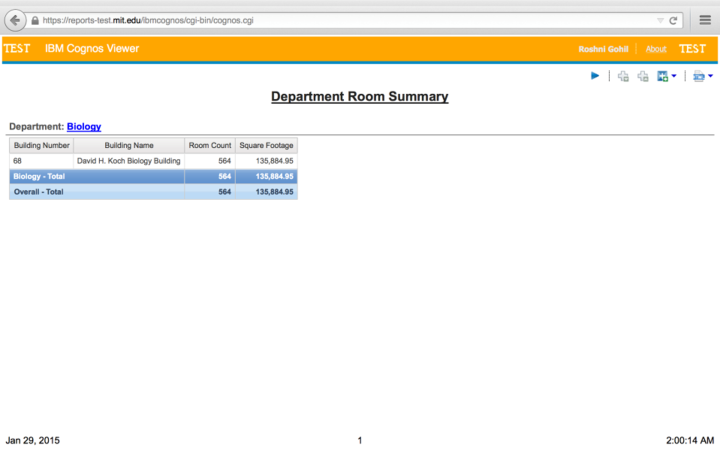Click the Drill Up toolbar icon
This screenshot has height=450, width=720.
click(643, 76)
